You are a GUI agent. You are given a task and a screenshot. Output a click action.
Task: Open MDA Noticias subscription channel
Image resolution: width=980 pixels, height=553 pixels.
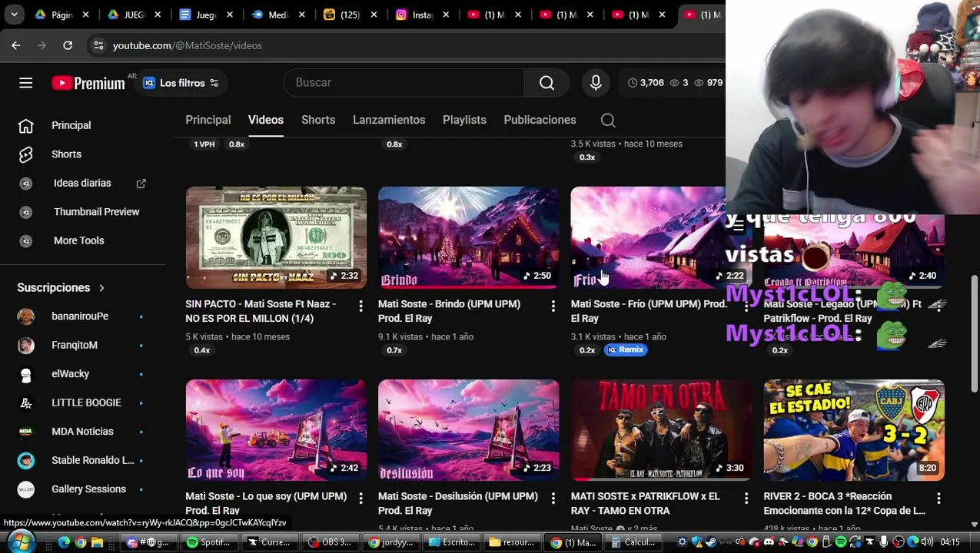[82, 432]
